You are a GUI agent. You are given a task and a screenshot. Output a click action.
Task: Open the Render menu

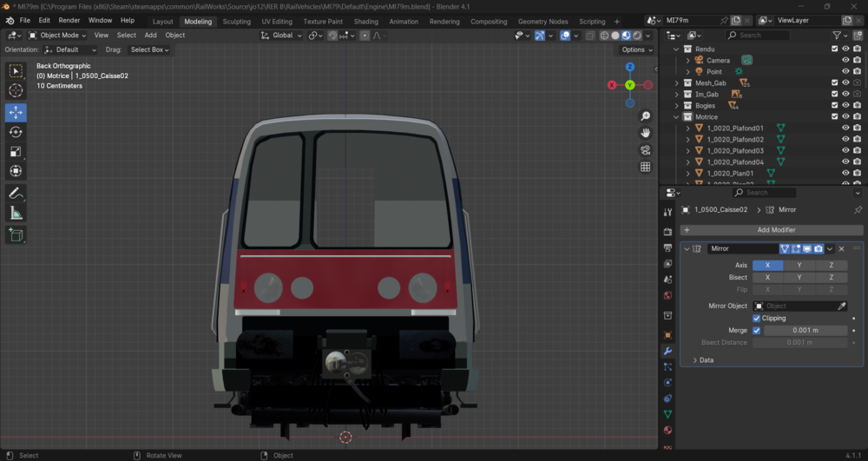coord(69,21)
